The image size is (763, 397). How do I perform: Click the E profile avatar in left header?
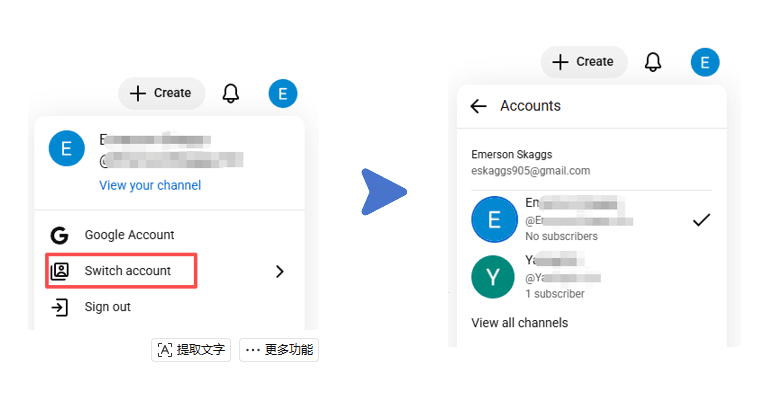click(283, 93)
